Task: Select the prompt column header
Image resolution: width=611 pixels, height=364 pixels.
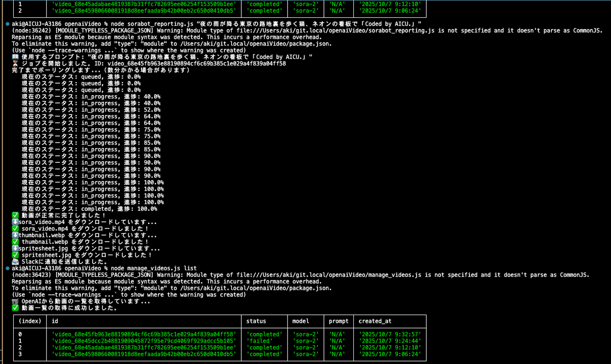Action: tap(339, 321)
